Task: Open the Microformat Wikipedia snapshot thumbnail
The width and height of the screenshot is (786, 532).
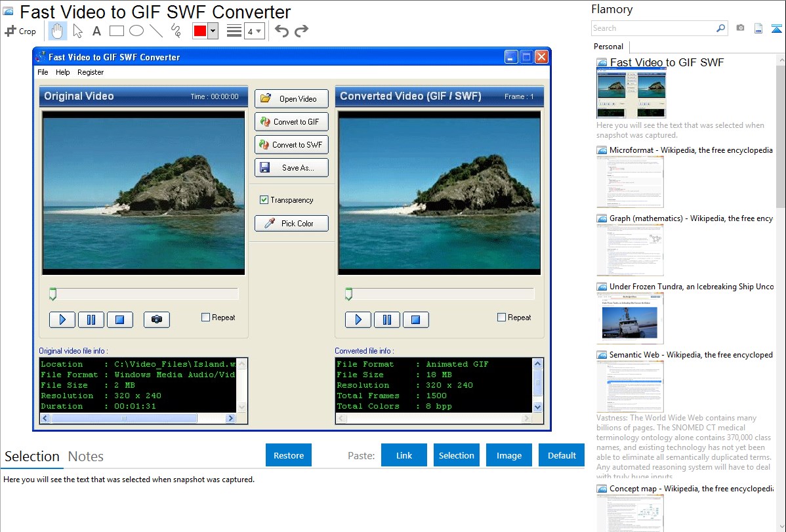Action: pos(630,182)
